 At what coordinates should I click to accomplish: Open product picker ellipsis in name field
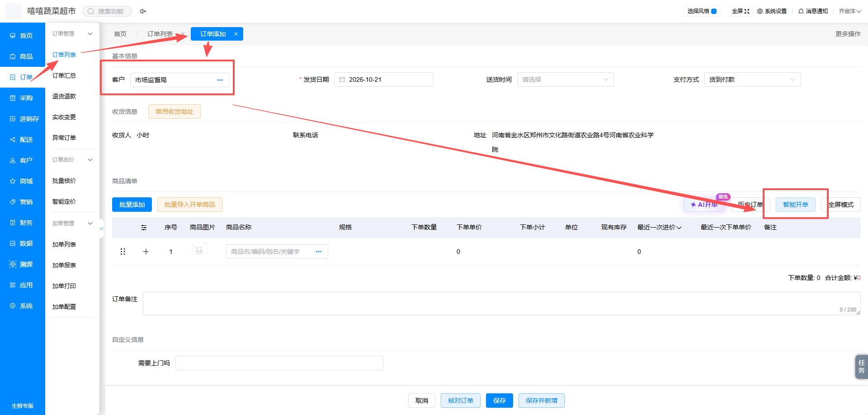pyautogui.click(x=319, y=252)
